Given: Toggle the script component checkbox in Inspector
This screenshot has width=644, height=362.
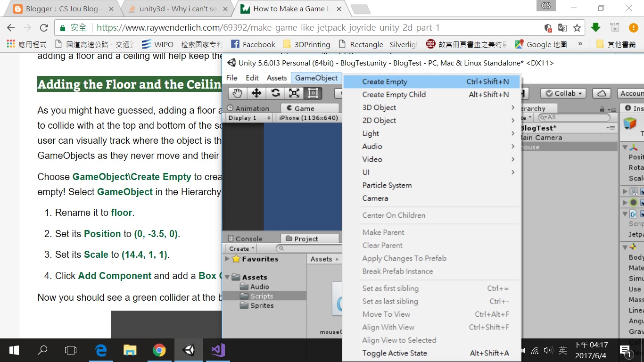Looking at the screenshot, I should [643, 214].
